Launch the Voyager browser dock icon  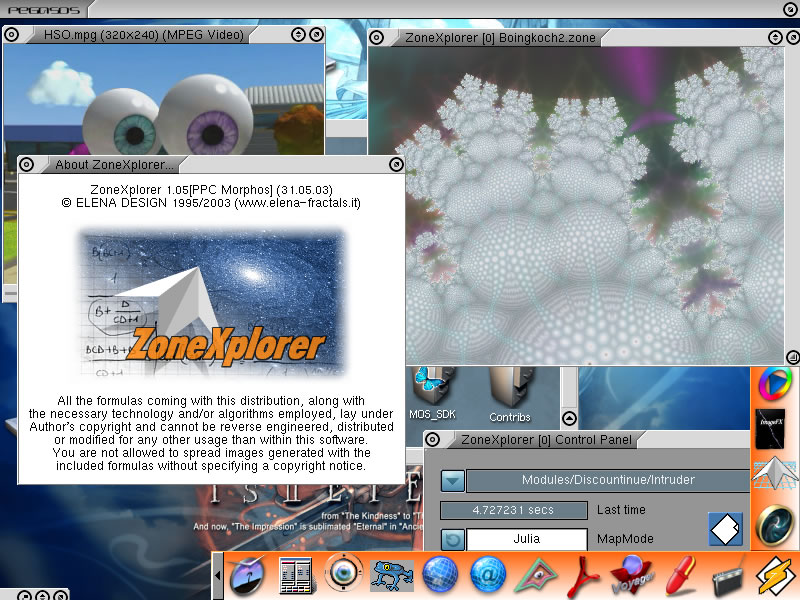[632, 576]
